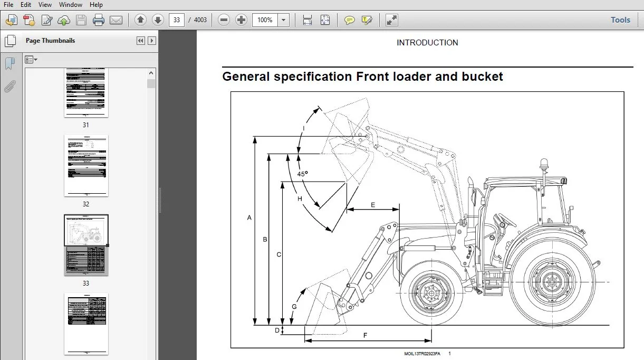This screenshot has width=644, height=360.
Task: Click the 100% zoom value field
Action: 265,20
